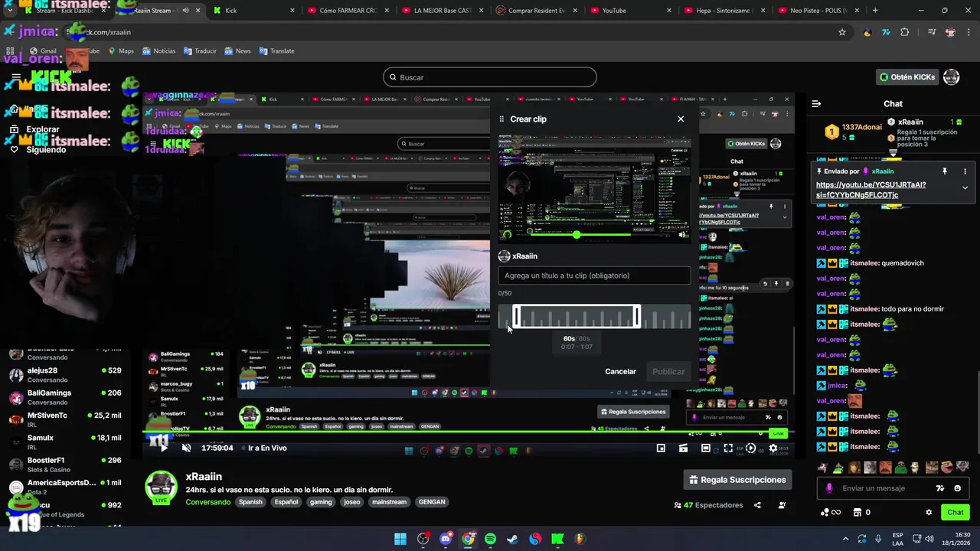This screenshot has width=980, height=551.
Task: Click the clip title input field
Action: tap(594, 275)
